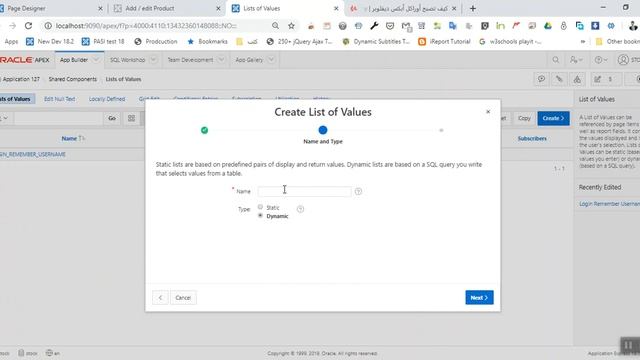This screenshot has width=640, height=360.
Task: Open the PASI test 18 bookmark
Action: coord(103,42)
